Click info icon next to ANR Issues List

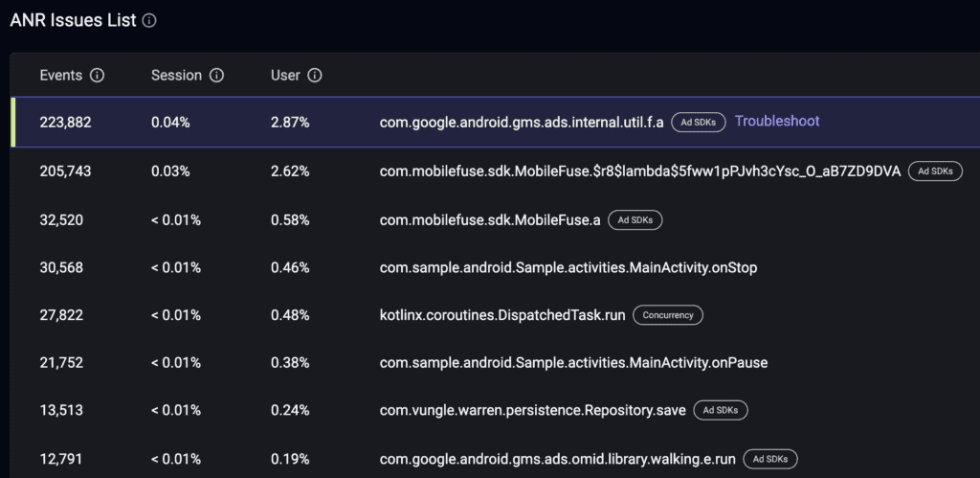pos(148,21)
